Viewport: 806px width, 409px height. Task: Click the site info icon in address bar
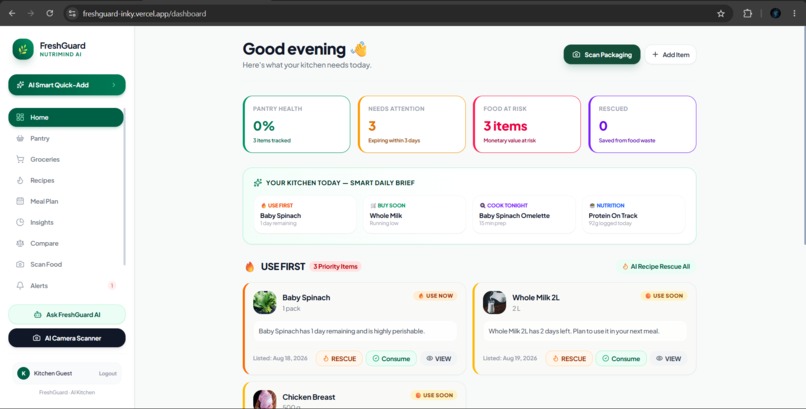[x=72, y=14]
